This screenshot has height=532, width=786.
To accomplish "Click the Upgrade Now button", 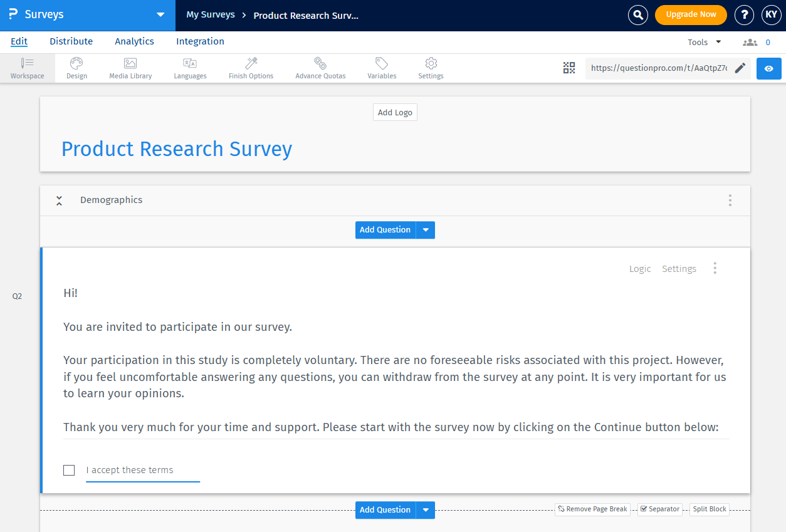I will coord(691,14).
